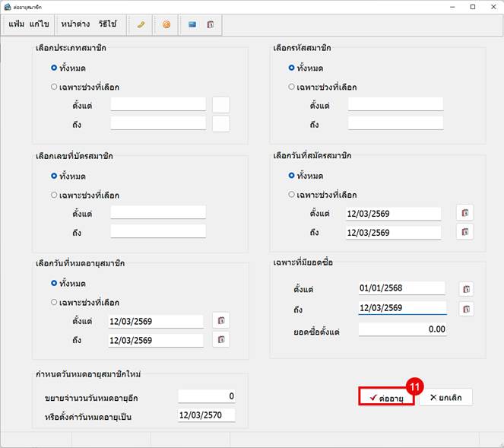Open the แฟ้ม menu
This screenshot has height=448, width=504.
(17, 24)
